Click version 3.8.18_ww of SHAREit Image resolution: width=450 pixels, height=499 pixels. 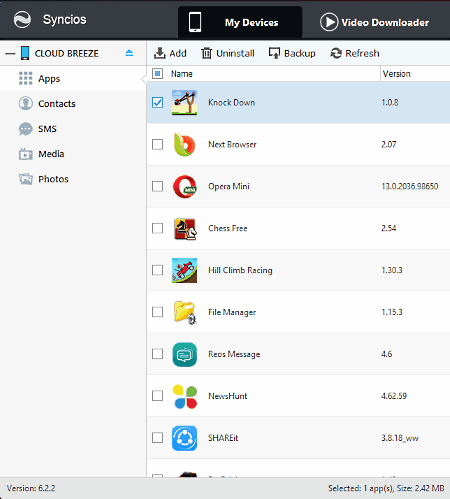click(x=400, y=438)
